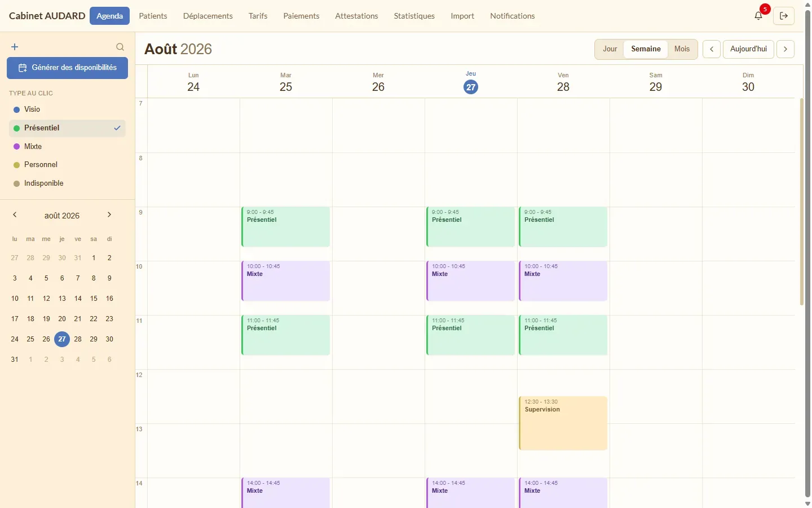Open the Agenda tab
This screenshot has width=812, height=508.
[x=109, y=16]
